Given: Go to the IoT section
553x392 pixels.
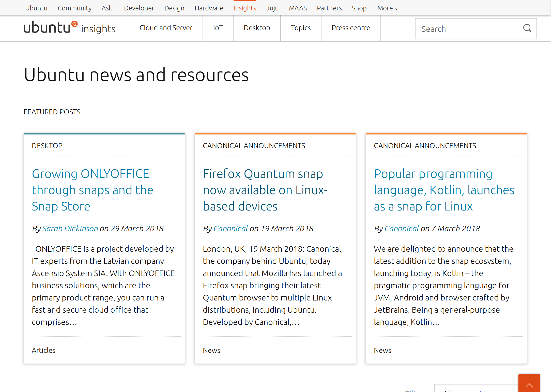Looking at the screenshot, I should coord(218,28).
